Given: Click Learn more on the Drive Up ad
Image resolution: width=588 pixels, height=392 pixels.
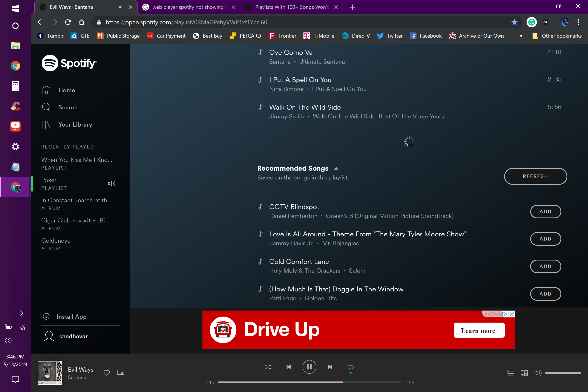Looking at the screenshot, I should click(479, 331).
